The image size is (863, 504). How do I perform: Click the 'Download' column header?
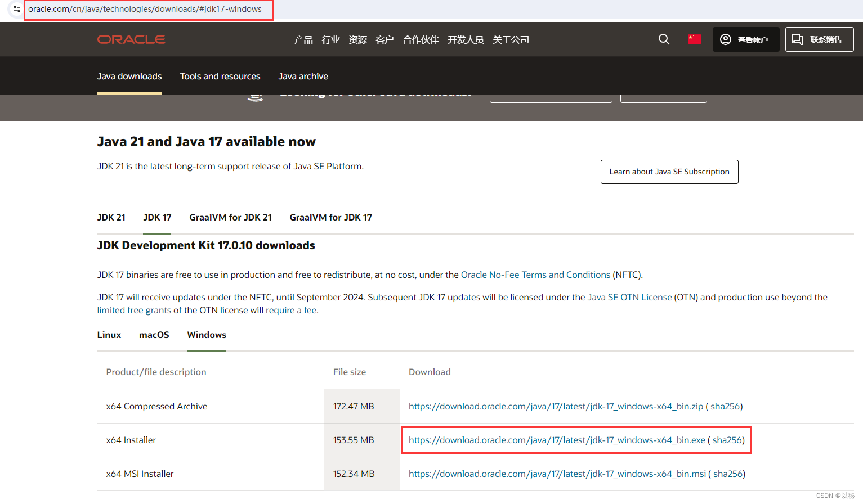[x=430, y=372]
